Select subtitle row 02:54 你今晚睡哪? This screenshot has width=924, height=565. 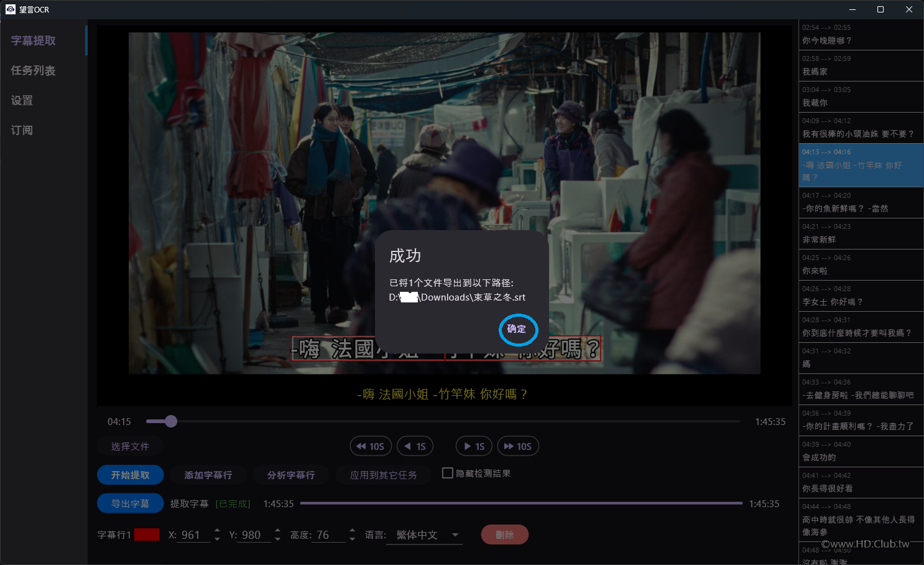click(x=861, y=35)
